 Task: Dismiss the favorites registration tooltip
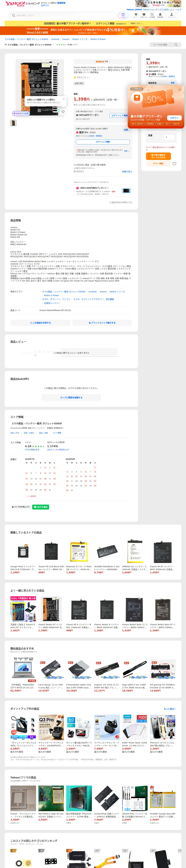pyautogui.click(x=63, y=99)
